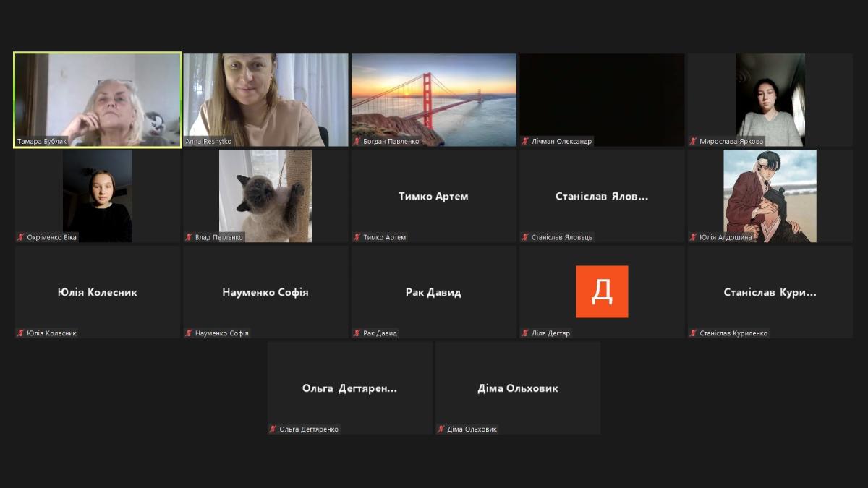Viewport: 868px width, 488px height.
Task: Select the large Рак Давид name tile
Action: tap(433, 292)
